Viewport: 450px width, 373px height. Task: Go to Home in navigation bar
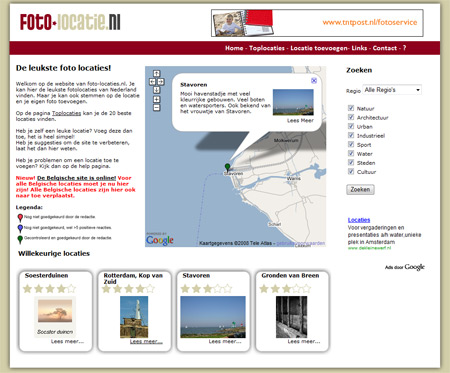coord(234,48)
